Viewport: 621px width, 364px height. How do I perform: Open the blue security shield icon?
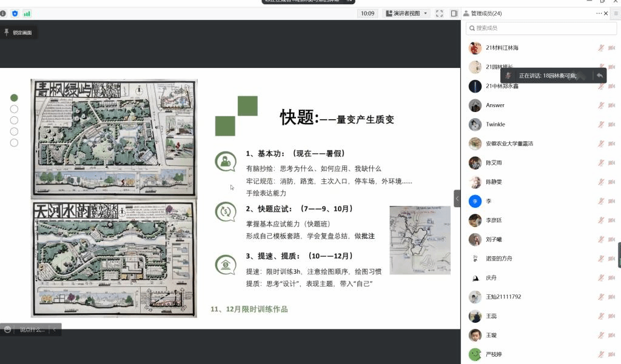coord(15,13)
